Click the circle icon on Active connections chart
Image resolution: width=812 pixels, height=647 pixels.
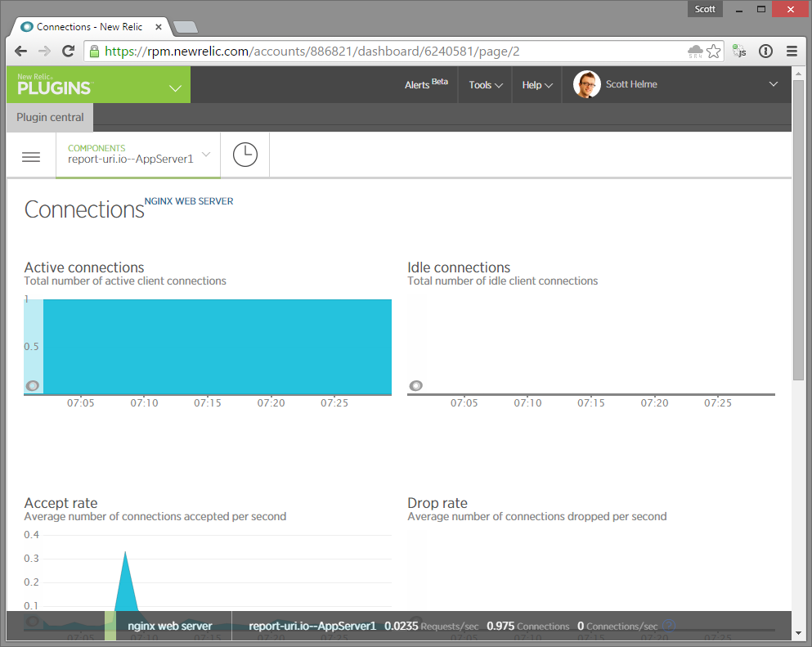(x=33, y=384)
